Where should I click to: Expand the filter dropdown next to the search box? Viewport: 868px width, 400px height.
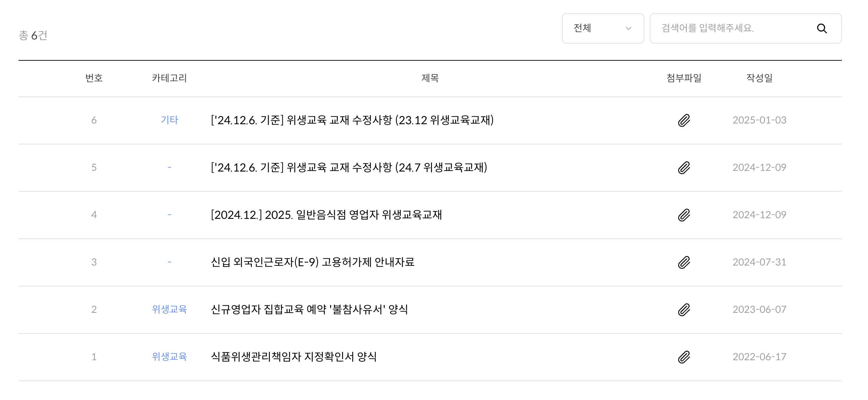pyautogui.click(x=603, y=29)
